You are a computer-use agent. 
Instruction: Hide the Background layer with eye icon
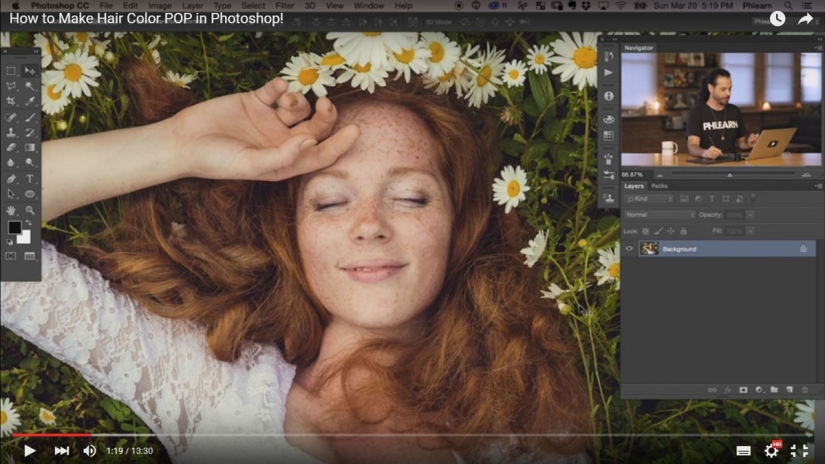pos(629,248)
